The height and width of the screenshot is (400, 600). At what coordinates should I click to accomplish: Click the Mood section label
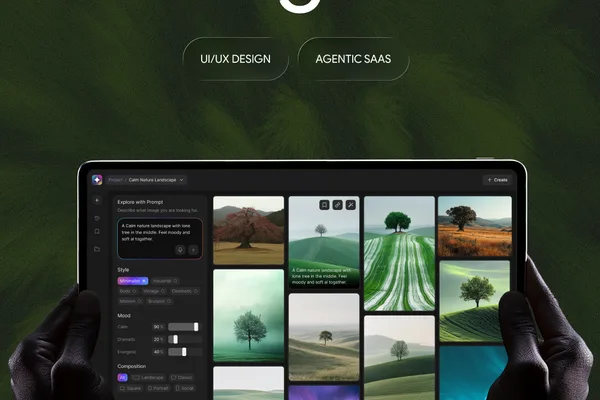(124, 316)
